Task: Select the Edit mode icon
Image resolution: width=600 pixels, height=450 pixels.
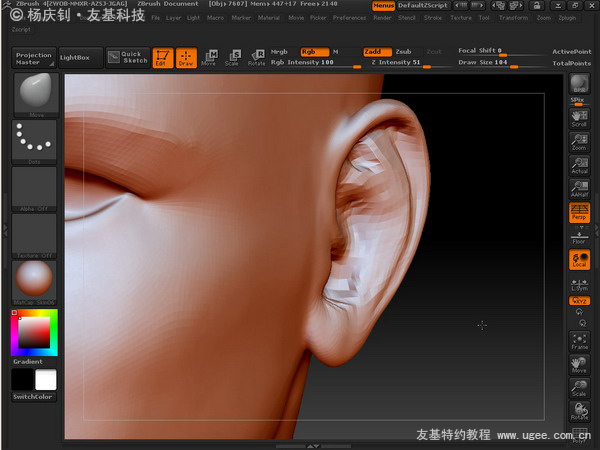Action: click(163, 58)
